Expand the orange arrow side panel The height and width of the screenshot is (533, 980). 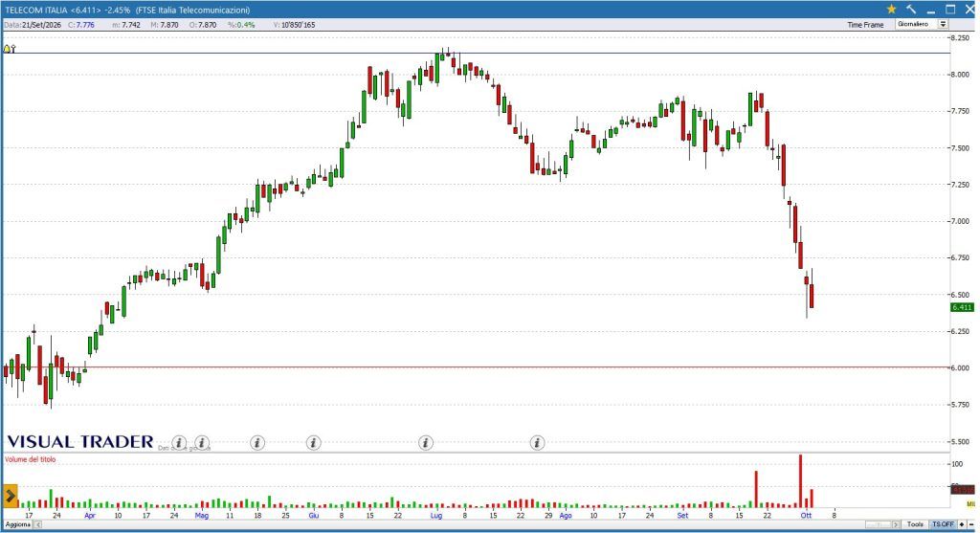point(10,496)
